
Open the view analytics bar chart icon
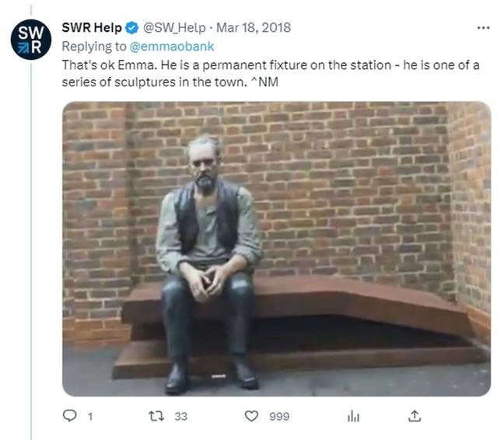pyautogui.click(x=353, y=416)
